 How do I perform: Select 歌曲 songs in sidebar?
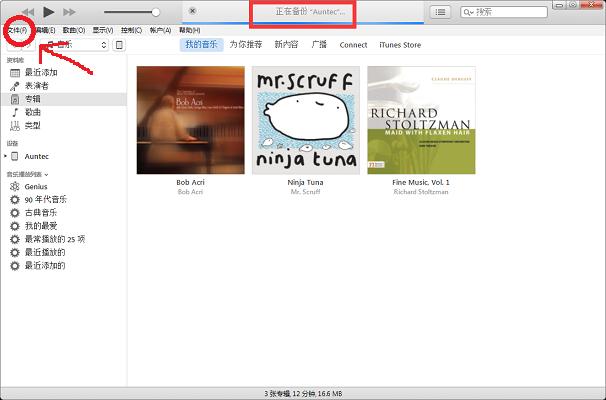32,112
